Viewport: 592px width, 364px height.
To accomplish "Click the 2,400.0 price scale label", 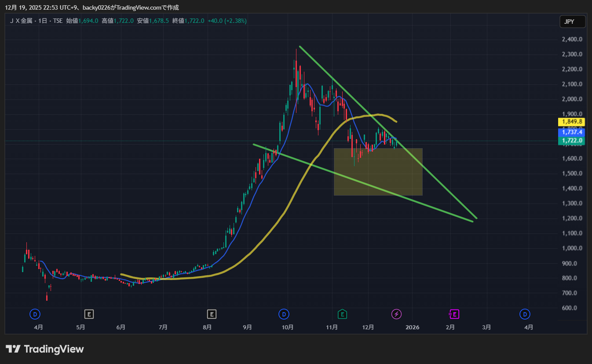I will pos(572,39).
